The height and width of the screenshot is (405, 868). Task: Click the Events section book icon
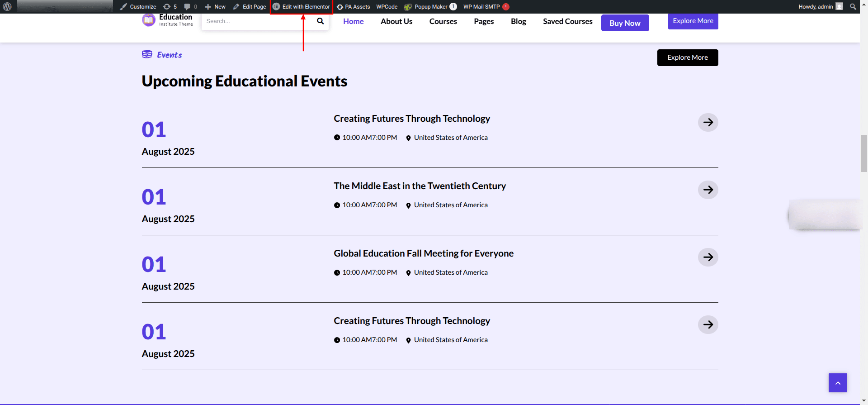click(147, 55)
